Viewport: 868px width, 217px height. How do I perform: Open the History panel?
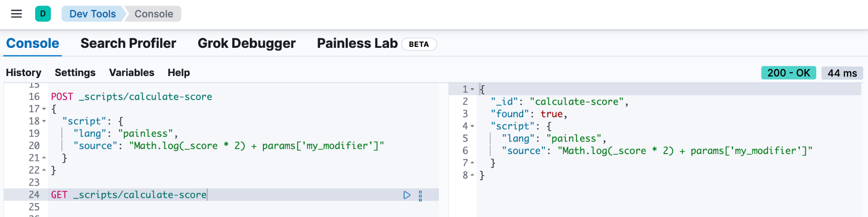(24, 73)
